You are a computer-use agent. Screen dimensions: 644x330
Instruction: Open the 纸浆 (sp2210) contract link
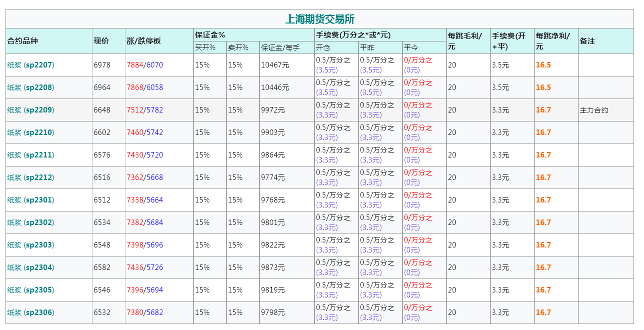pos(30,132)
